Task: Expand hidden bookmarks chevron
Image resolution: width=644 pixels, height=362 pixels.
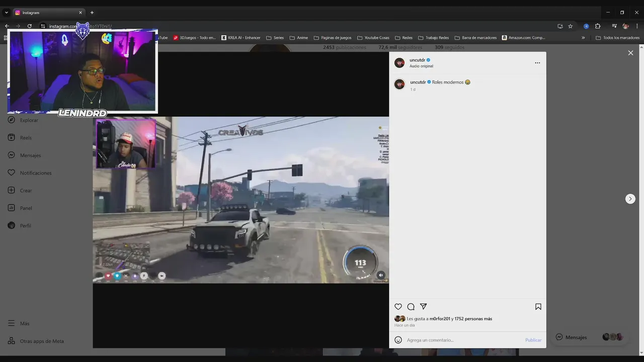Action: (x=583, y=38)
